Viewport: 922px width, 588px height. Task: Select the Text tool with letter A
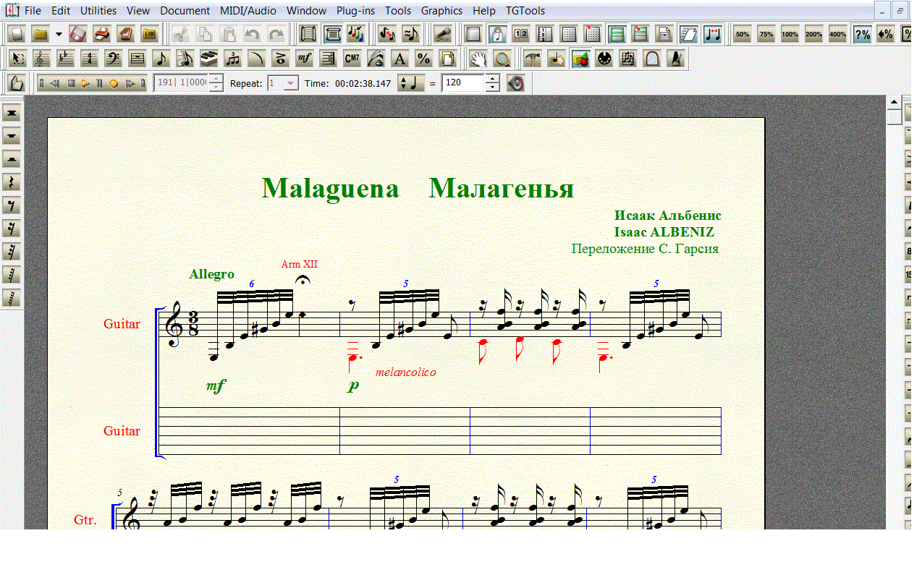(x=399, y=59)
